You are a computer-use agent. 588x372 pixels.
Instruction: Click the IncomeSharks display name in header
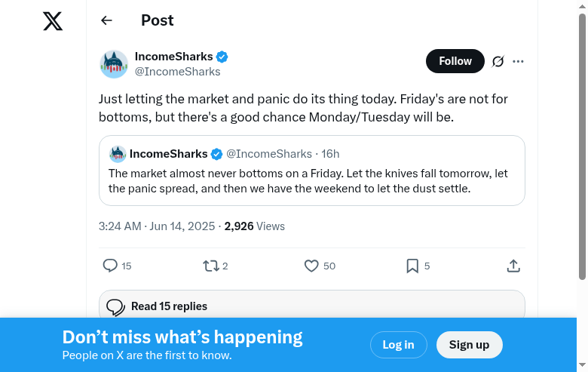click(173, 57)
